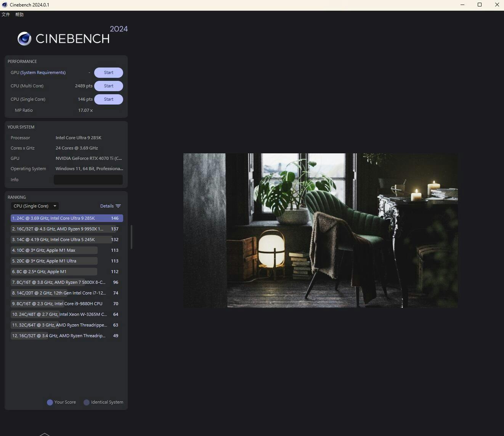Viewport: 504px width, 436px height.
Task: Click the Windows 11 Operating System value
Action: coord(89,169)
